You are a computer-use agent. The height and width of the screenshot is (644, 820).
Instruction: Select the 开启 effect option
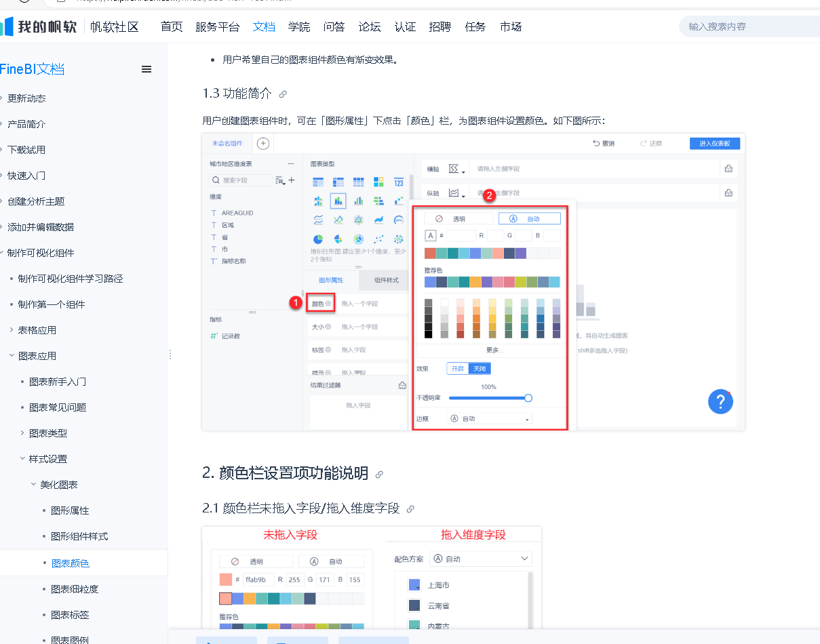pyautogui.click(x=458, y=368)
